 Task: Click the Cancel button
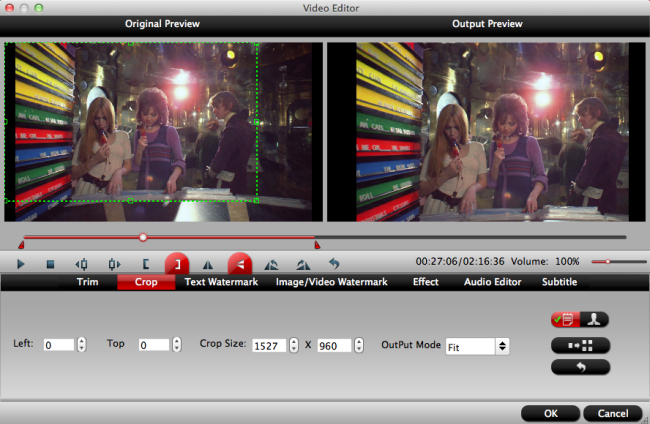pos(613,413)
